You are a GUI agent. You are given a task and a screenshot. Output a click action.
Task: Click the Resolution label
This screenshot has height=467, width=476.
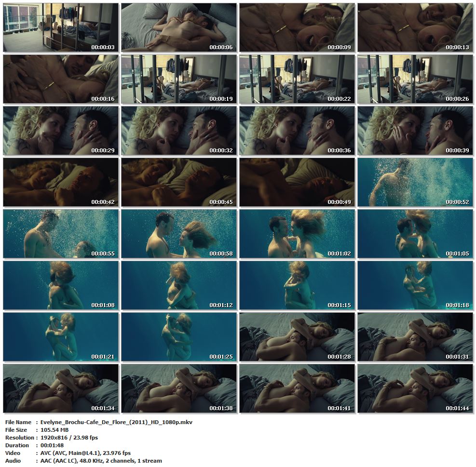click(19, 438)
